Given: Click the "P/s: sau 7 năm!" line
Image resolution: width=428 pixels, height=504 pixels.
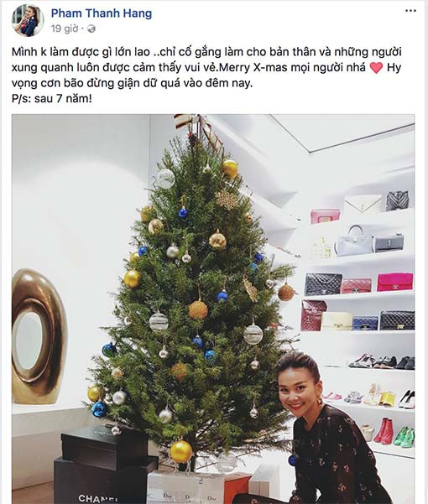Looking at the screenshot, I should [52, 98].
